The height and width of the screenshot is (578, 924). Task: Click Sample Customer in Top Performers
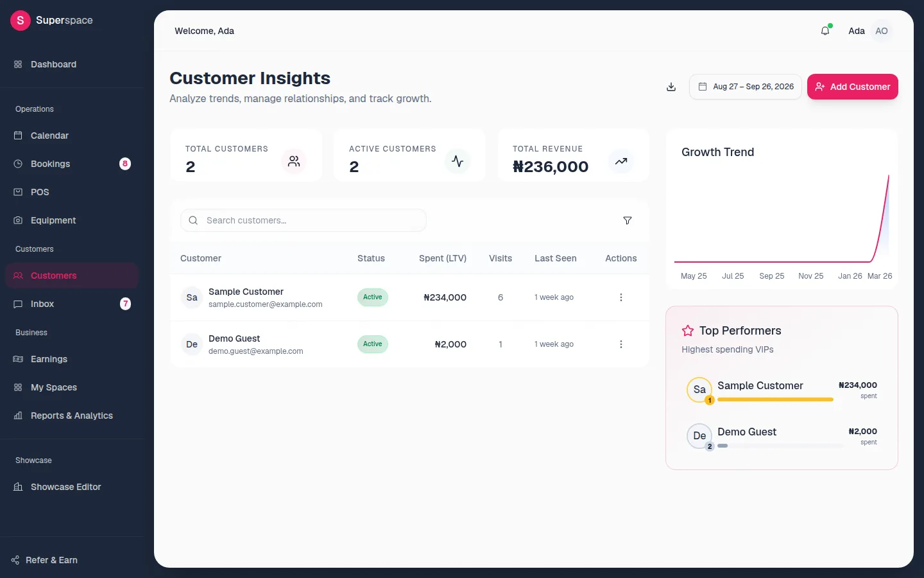[x=760, y=385]
